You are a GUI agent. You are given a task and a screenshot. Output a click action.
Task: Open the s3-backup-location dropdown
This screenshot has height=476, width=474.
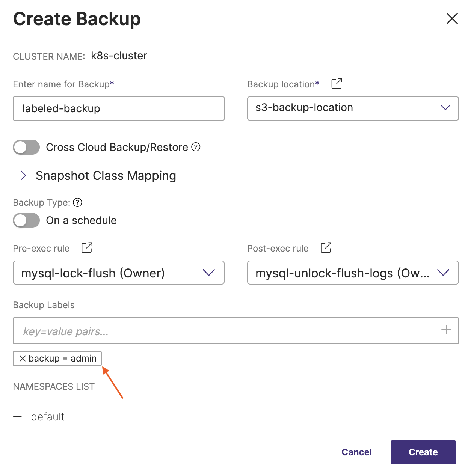pyautogui.click(x=352, y=108)
